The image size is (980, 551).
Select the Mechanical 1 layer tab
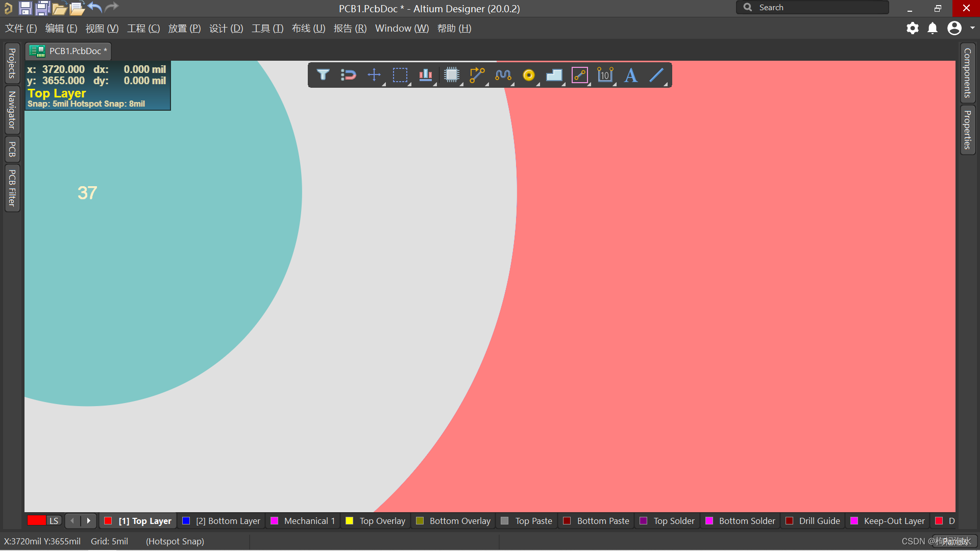(310, 521)
